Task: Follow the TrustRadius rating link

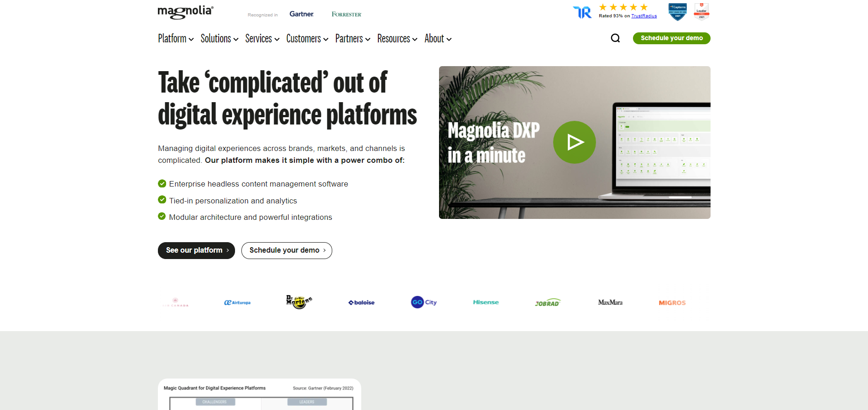Action: [643, 16]
